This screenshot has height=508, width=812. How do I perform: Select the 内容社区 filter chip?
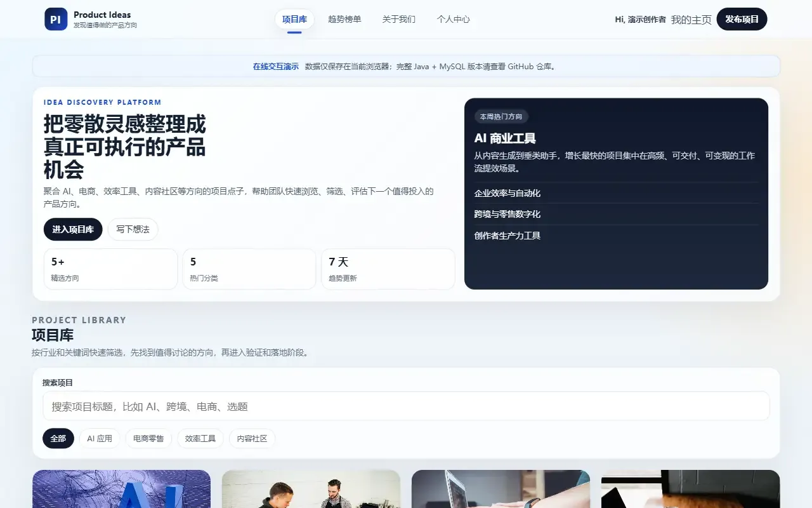click(252, 438)
